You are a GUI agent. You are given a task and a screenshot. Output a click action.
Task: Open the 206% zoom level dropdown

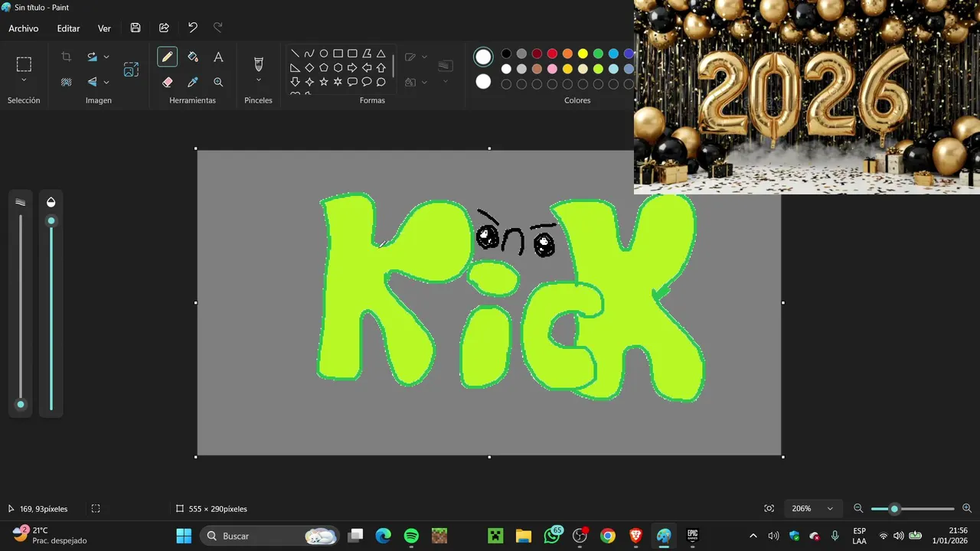tap(814, 508)
